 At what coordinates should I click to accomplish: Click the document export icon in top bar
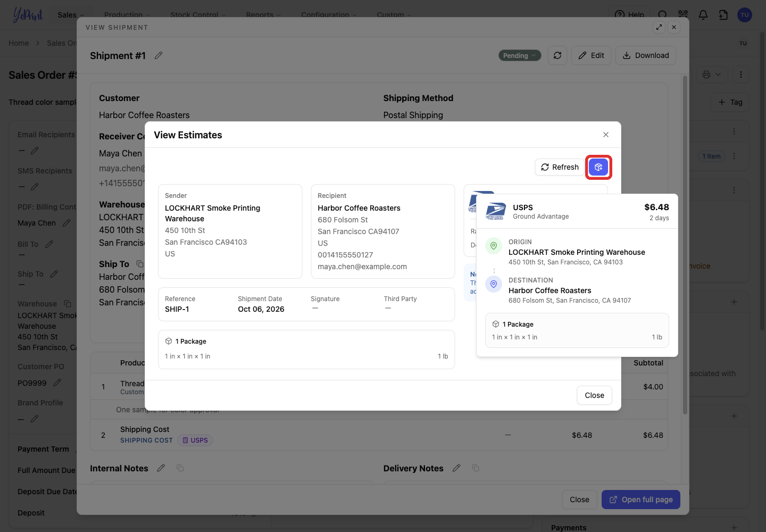coord(723,15)
